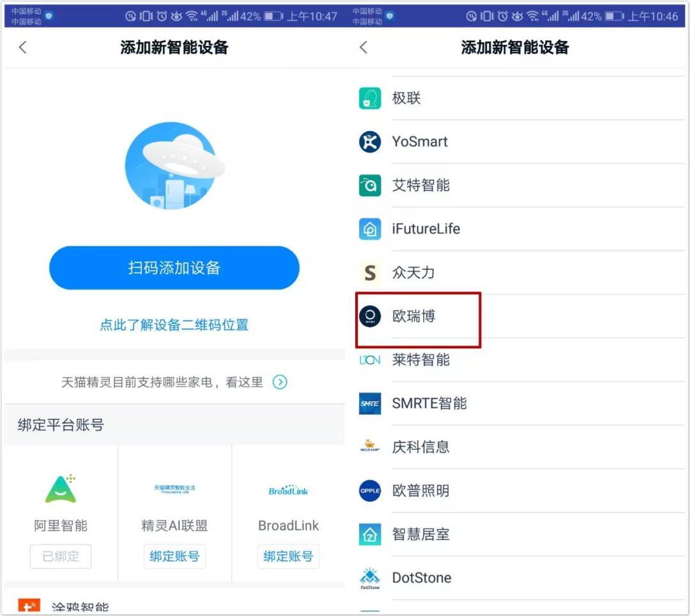Open the SMRTE智能 list item
The height and width of the screenshot is (616, 690).
pyautogui.click(x=429, y=403)
